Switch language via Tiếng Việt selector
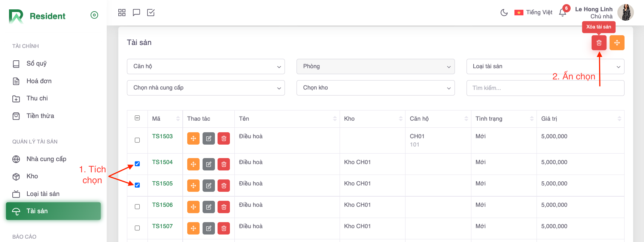Screen dimensions: 644x242 (x=534, y=13)
